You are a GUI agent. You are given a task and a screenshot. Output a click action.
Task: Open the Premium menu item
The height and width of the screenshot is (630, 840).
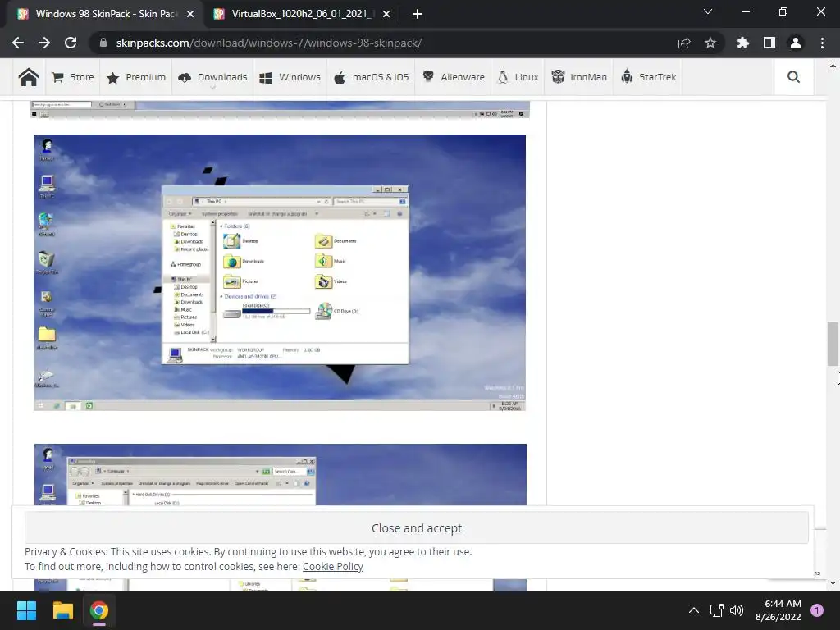(x=136, y=77)
